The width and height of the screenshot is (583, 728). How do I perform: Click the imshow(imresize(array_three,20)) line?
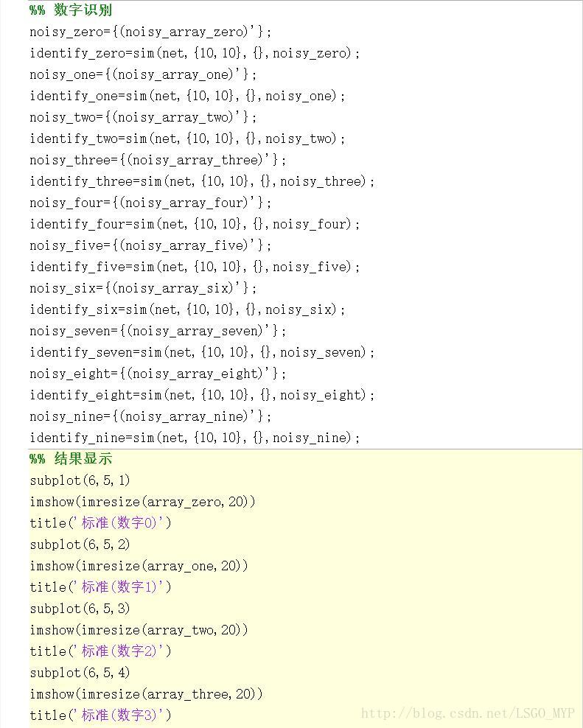tap(146, 694)
